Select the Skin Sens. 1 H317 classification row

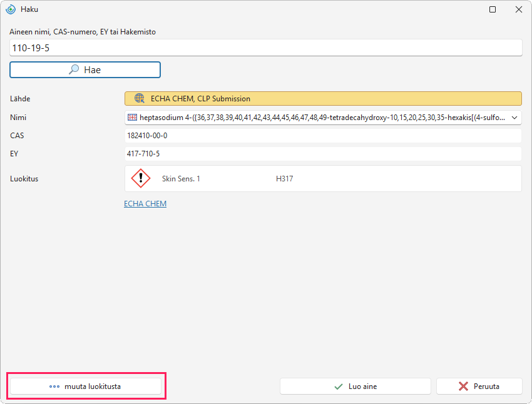[x=323, y=179]
